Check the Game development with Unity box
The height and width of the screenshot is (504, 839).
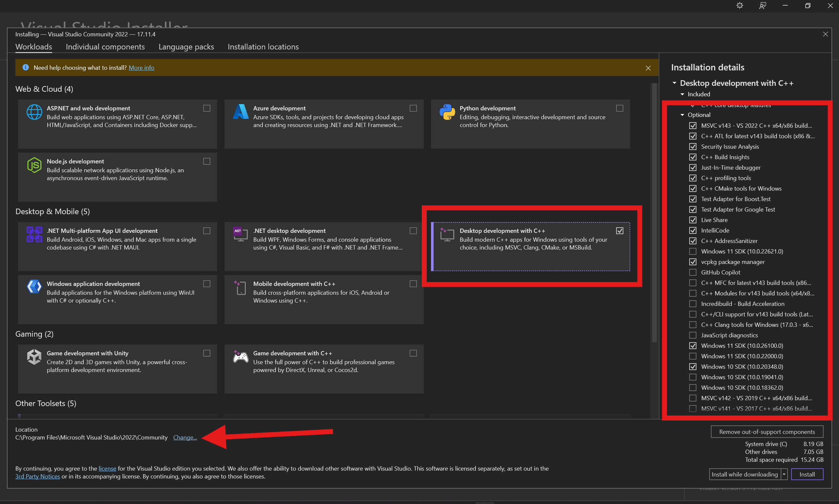pyautogui.click(x=206, y=353)
